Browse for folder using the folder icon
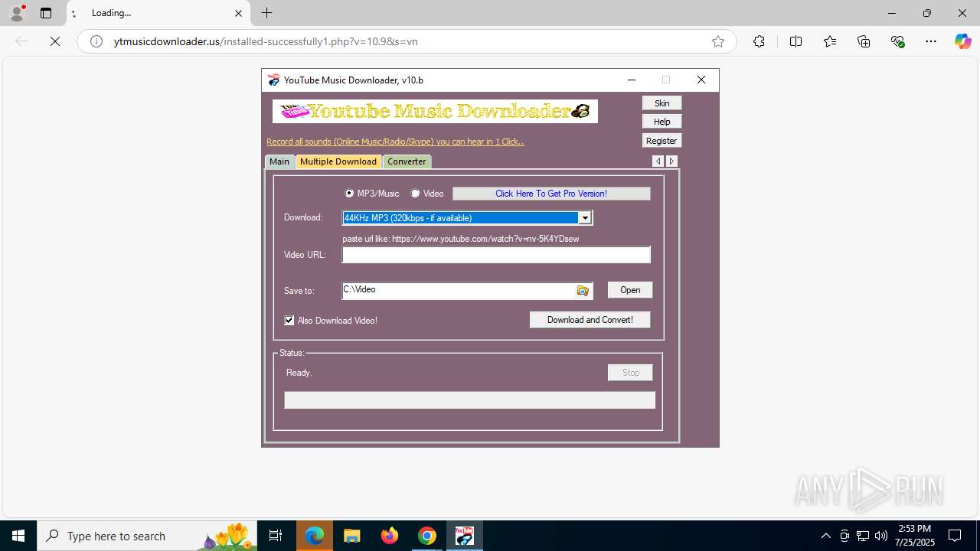This screenshot has height=551, width=980. pos(583,291)
